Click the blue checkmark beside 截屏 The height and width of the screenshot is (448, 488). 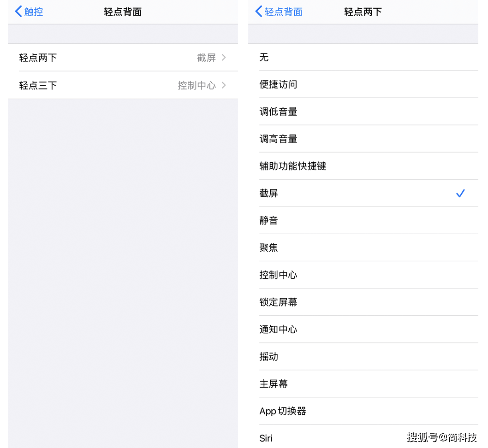coord(460,193)
